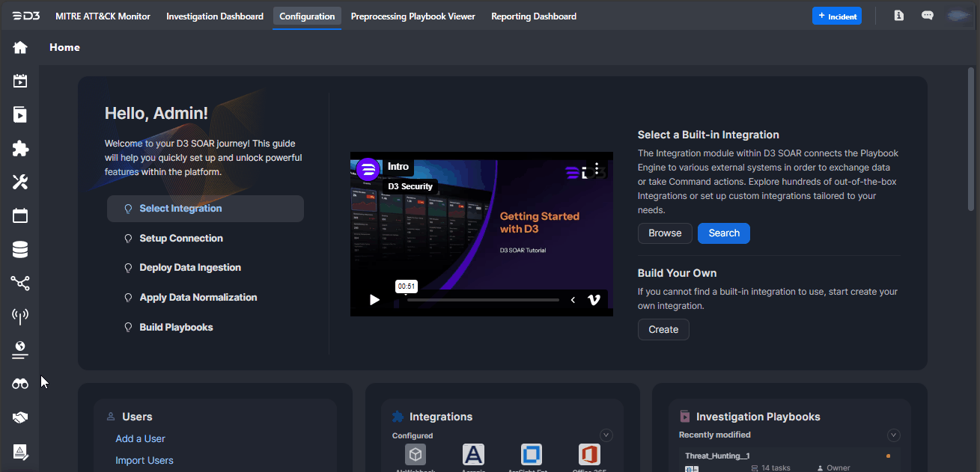Viewport: 980px width, 472px height.
Task: Open the MITRE ATT&CK Monitor tab
Action: pyautogui.click(x=103, y=16)
